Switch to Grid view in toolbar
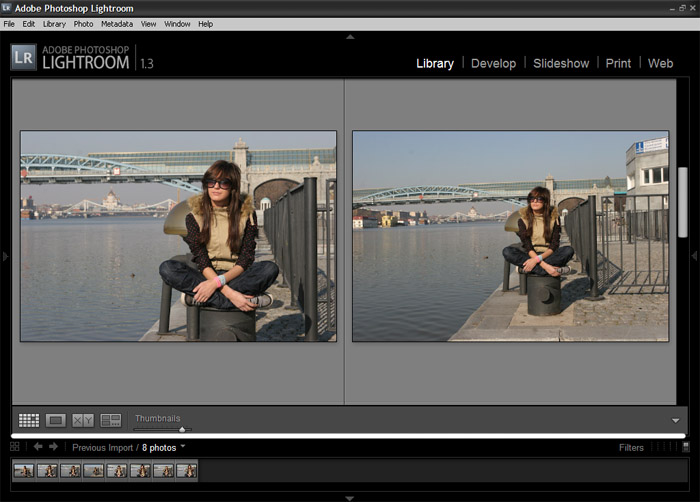Image resolution: width=700 pixels, height=502 pixels. click(29, 421)
